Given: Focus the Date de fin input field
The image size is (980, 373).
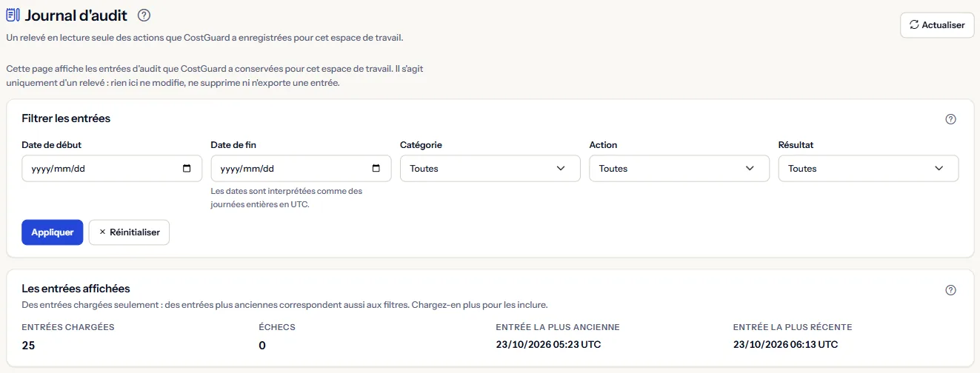Looking at the screenshot, I should (301, 169).
